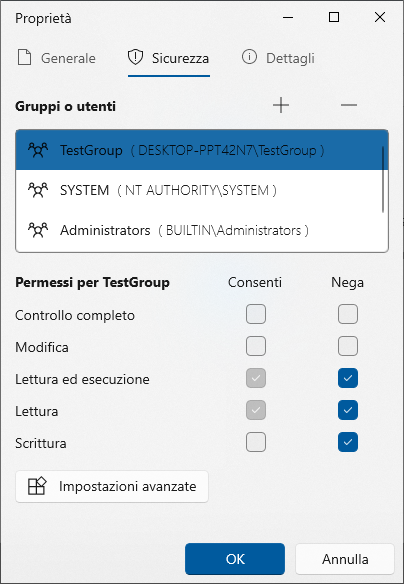Enable Nega checkbox for Modifica
404x584 pixels.
coord(348,346)
